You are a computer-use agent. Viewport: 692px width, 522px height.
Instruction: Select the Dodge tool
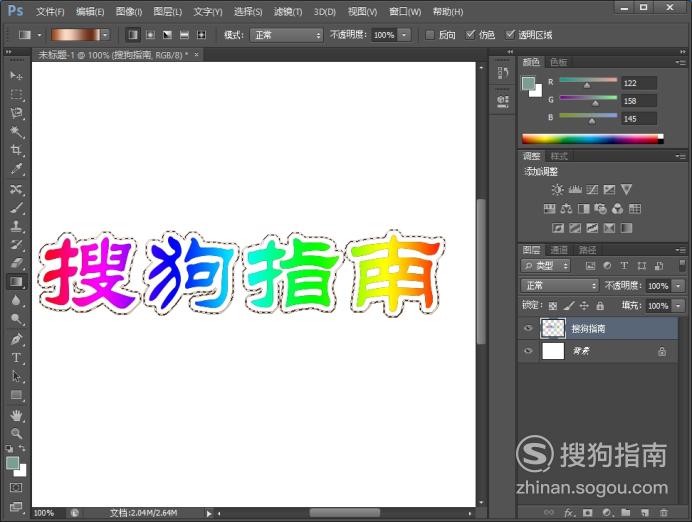click(x=16, y=319)
